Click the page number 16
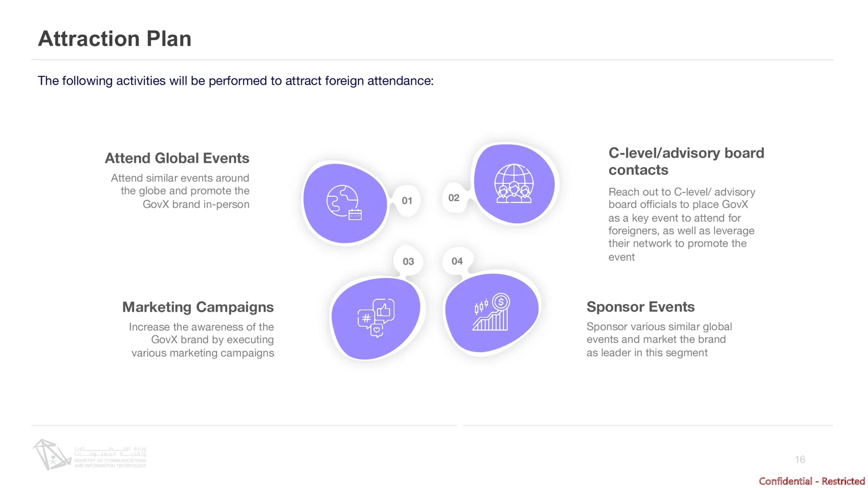868x488 pixels. click(x=800, y=459)
